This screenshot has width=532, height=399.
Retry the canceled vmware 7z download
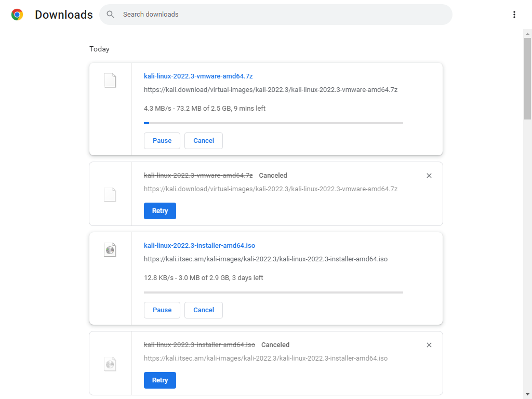(160, 211)
